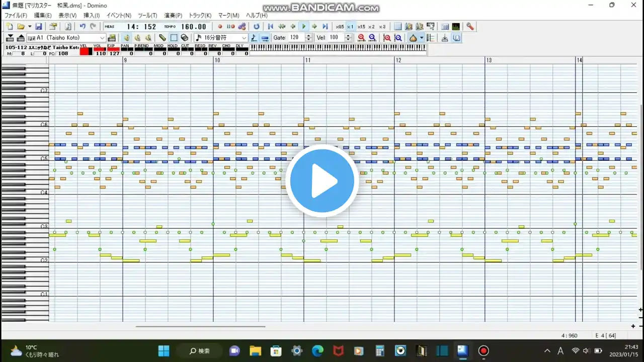The width and height of the screenshot is (644, 362).
Task: Open the weather widget showing 10°C
Action: point(34,350)
